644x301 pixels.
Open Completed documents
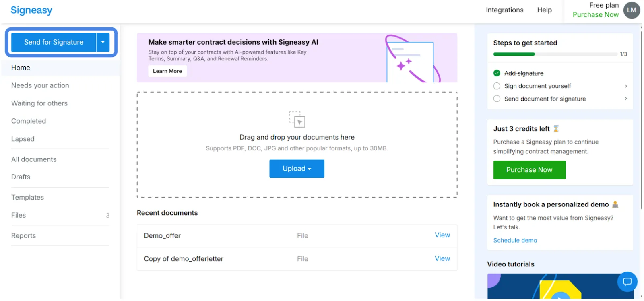[x=29, y=121]
